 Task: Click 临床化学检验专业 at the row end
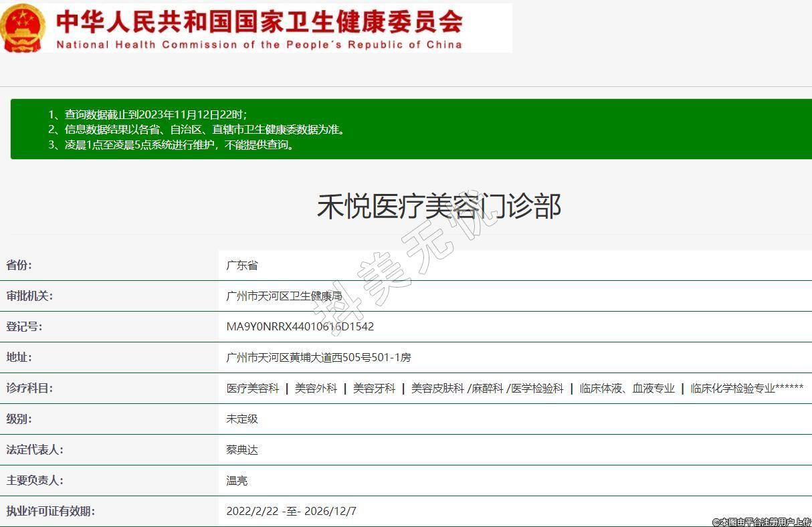(732, 389)
